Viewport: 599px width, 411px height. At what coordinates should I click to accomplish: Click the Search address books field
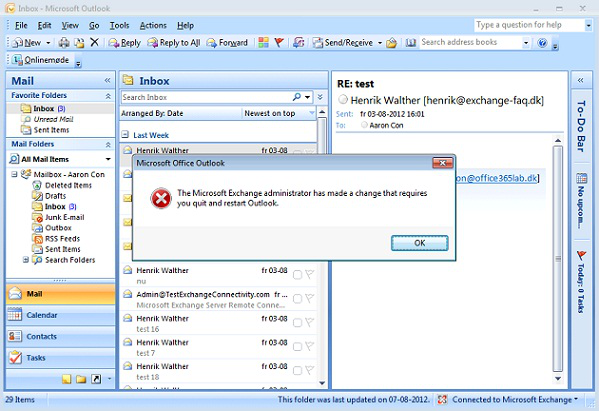(x=471, y=42)
